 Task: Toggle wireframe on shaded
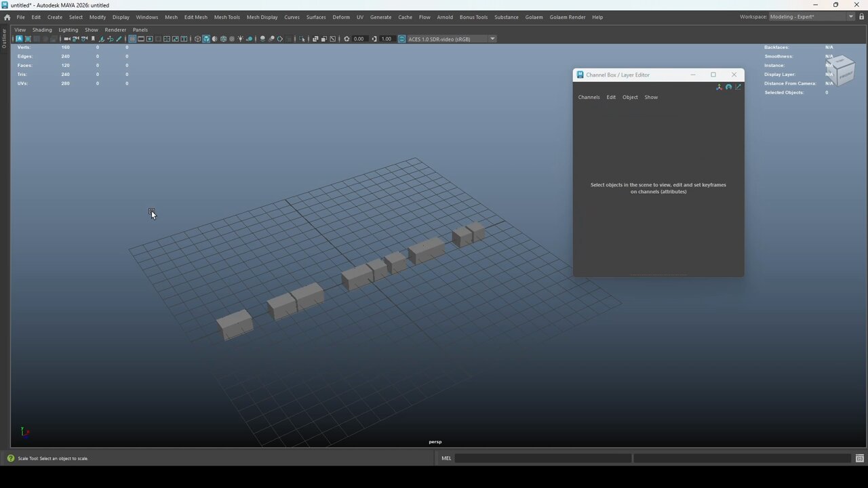click(223, 39)
